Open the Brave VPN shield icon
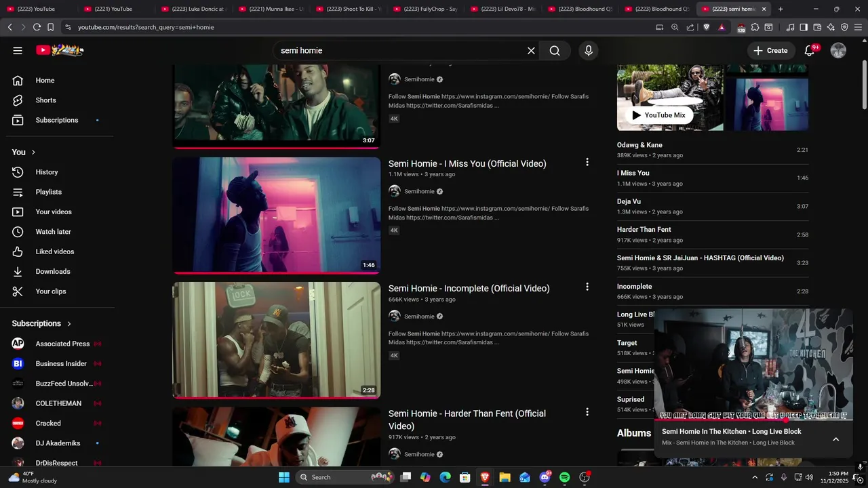 (844, 27)
